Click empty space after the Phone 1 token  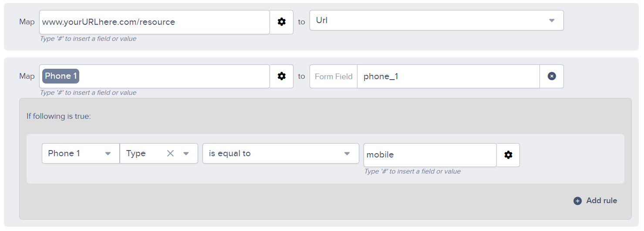(x=174, y=77)
